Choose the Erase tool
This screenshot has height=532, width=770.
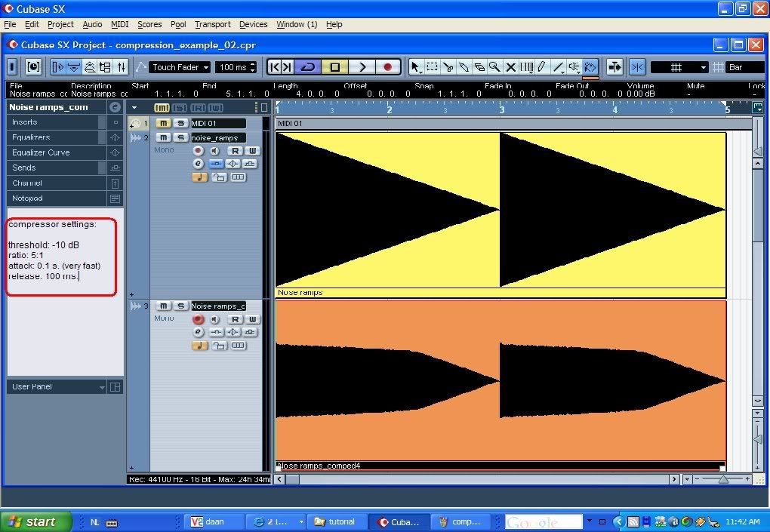tap(479, 66)
